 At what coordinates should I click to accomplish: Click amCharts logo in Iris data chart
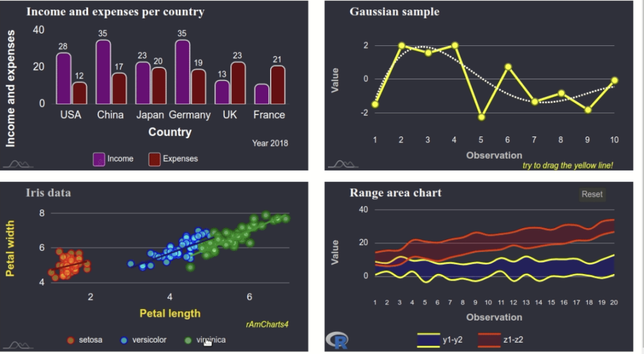17,344
